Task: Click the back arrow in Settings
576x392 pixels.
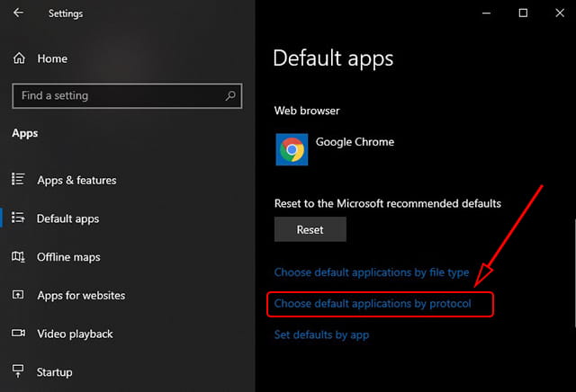Action: point(18,13)
